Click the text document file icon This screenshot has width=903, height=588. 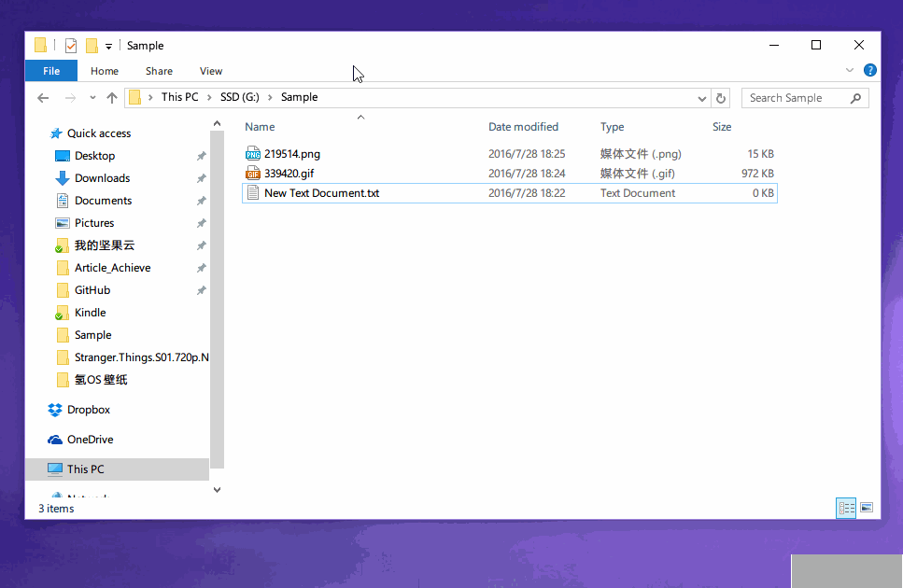(x=253, y=193)
